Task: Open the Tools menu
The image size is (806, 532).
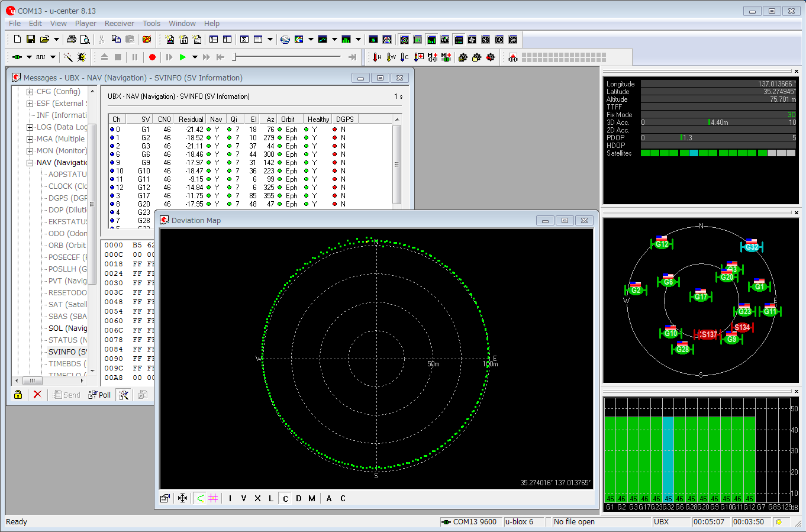Action: tap(151, 23)
